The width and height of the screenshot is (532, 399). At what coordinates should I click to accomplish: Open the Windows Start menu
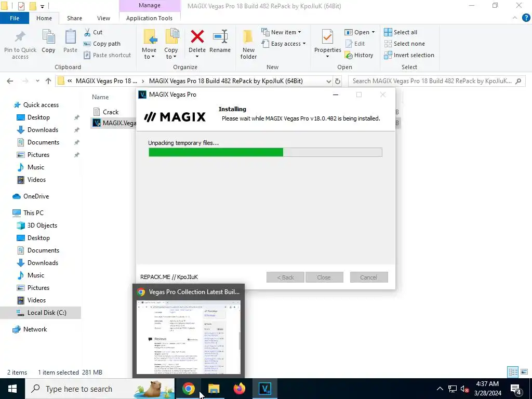click(12, 389)
